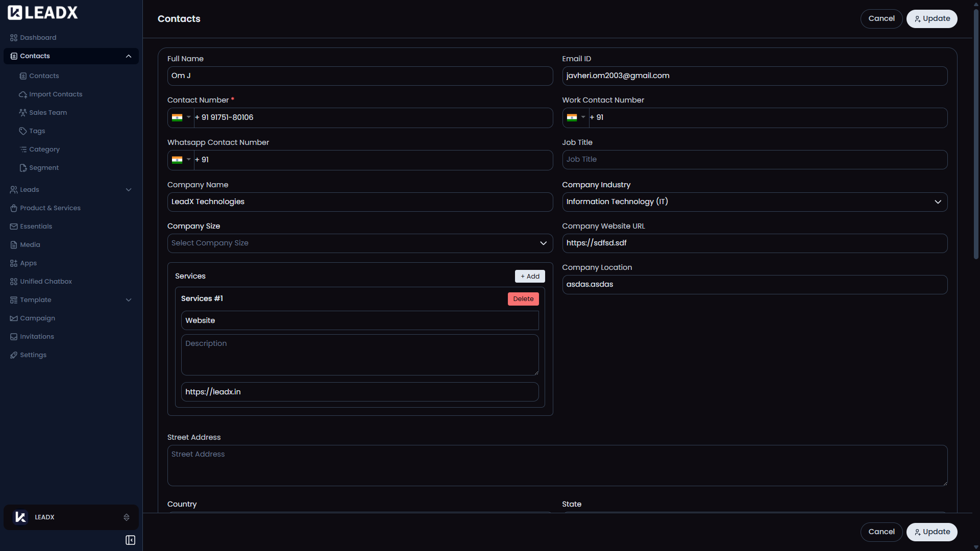Click the Tags sidebar item

(36, 131)
